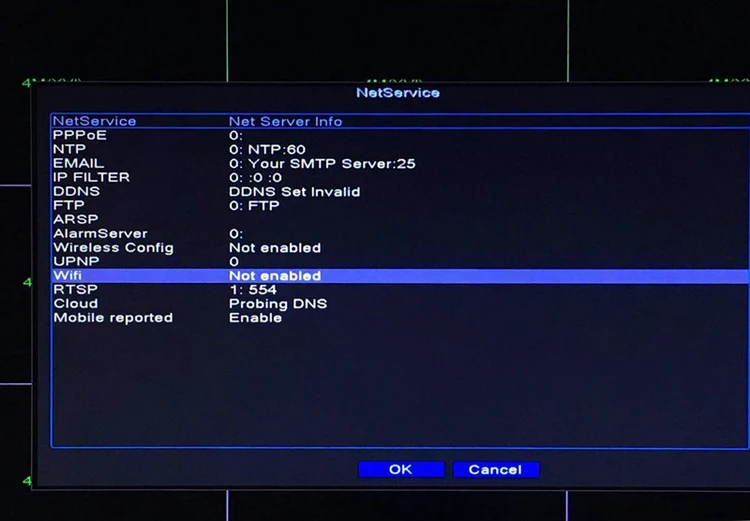Screen dimensions: 750x521
Task: Open the EMAIL service entry
Action: coord(400,163)
